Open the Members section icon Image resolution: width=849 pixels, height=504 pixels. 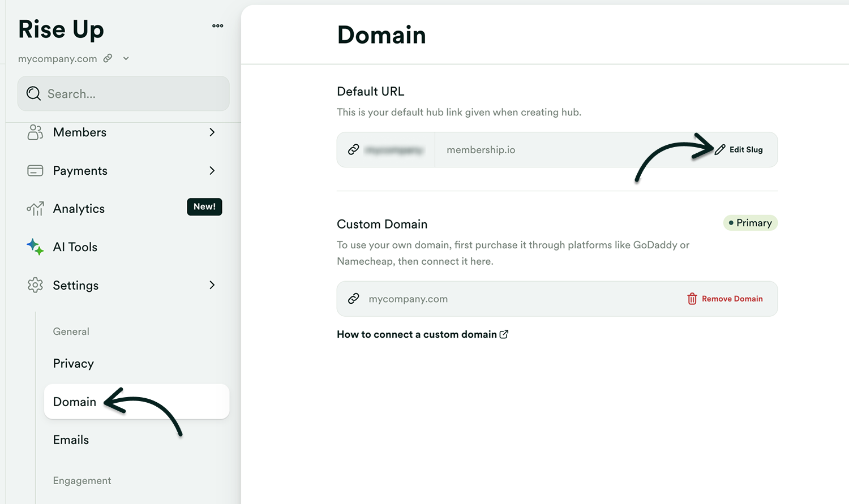pyautogui.click(x=35, y=132)
